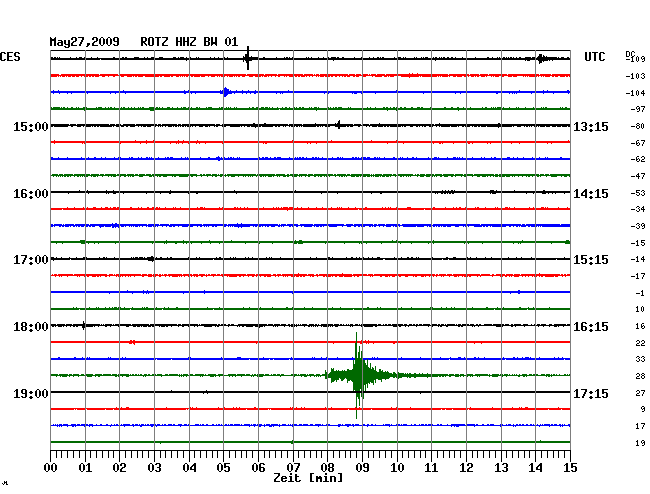Select the small black spike on the 15:00 trace
This screenshot has width=650, height=494.
click(x=339, y=125)
